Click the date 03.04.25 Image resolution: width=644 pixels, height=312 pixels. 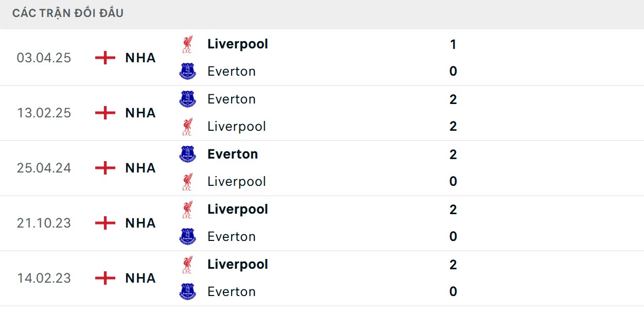[x=44, y=58]
